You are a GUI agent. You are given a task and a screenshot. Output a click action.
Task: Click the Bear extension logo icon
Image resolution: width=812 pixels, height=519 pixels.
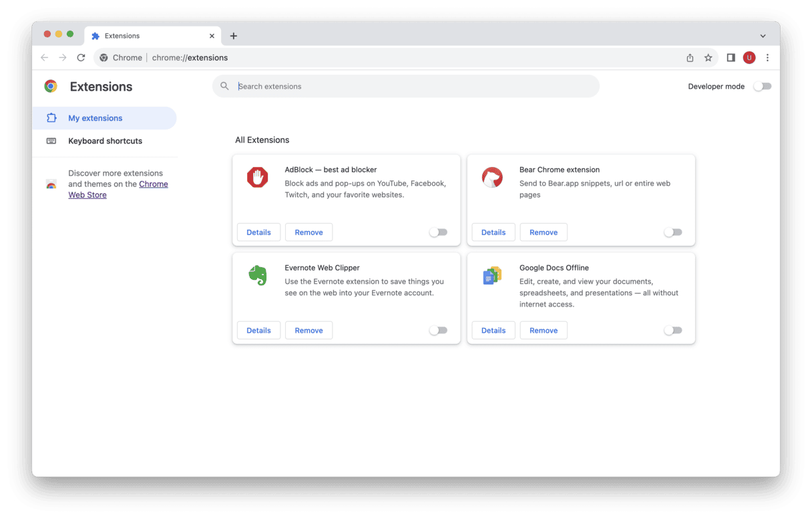[492, 177]
